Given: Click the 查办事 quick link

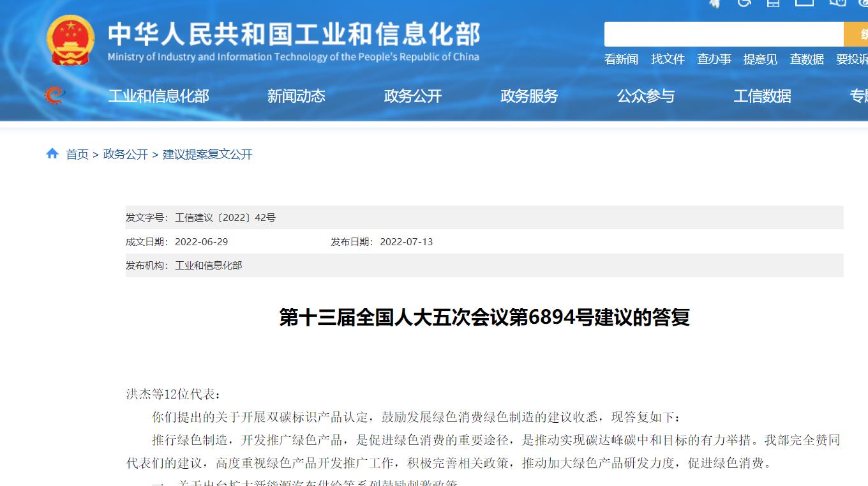Looking at the screenshot, I should pos(714,59).
